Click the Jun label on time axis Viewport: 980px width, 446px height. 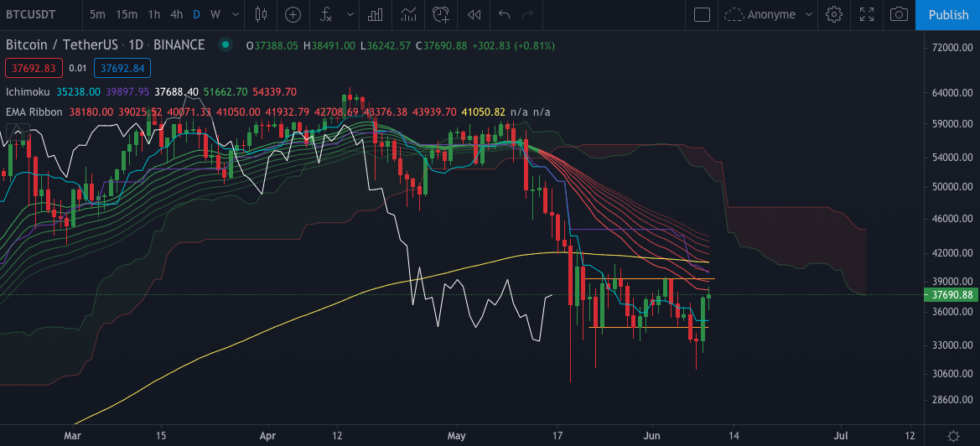pyautogui.click(x=652, y=435)
